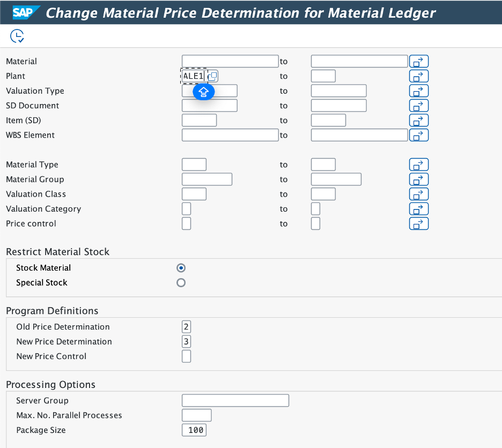Image resolution: width=502 pixels, height=448 pixels.
Task: Click the Old Price Determination field
Action: click(186, 327)
